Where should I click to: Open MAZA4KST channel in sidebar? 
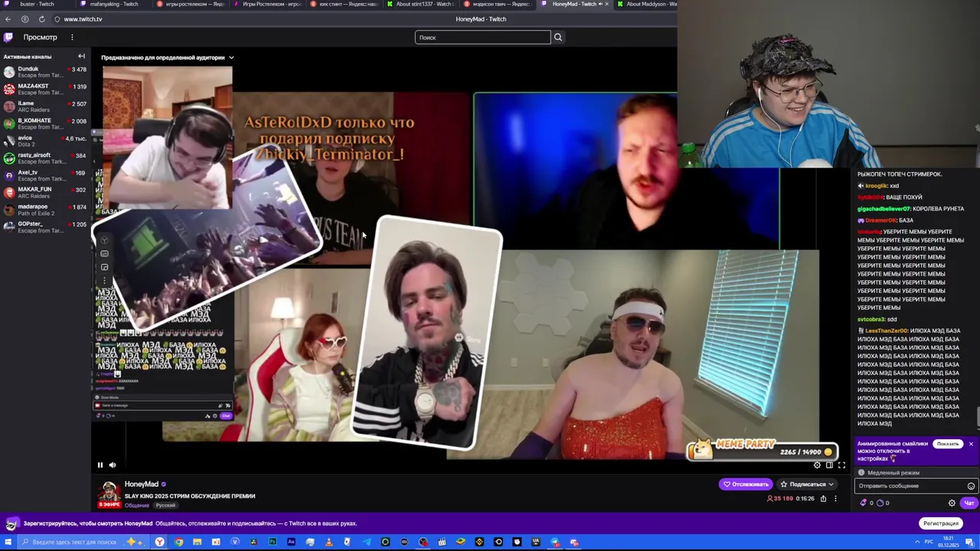45,89
